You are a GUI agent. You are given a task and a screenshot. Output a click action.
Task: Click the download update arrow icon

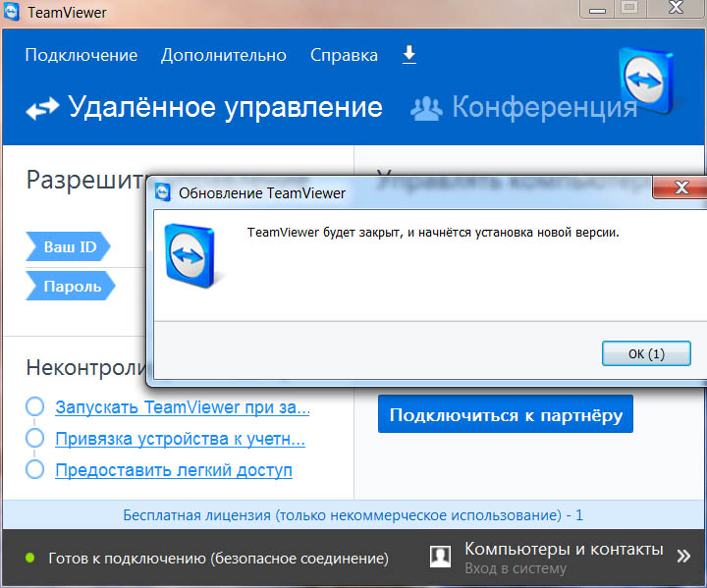coord(408,55)
